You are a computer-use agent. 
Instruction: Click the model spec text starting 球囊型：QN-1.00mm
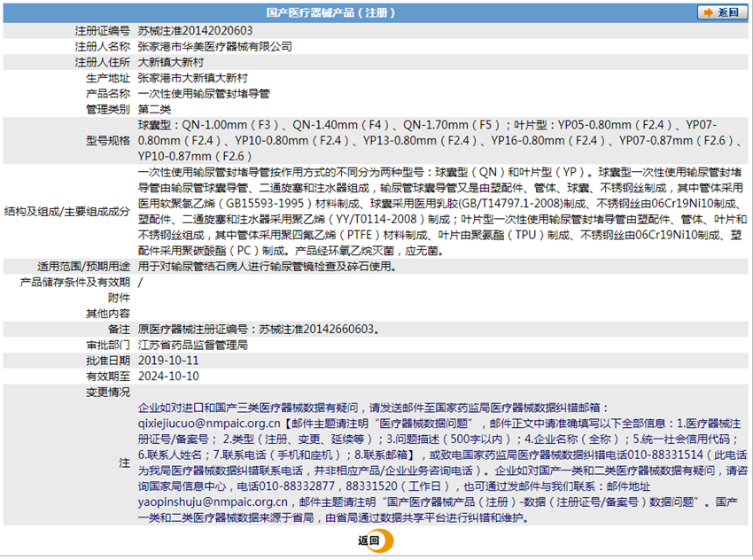tap(439, 141)
